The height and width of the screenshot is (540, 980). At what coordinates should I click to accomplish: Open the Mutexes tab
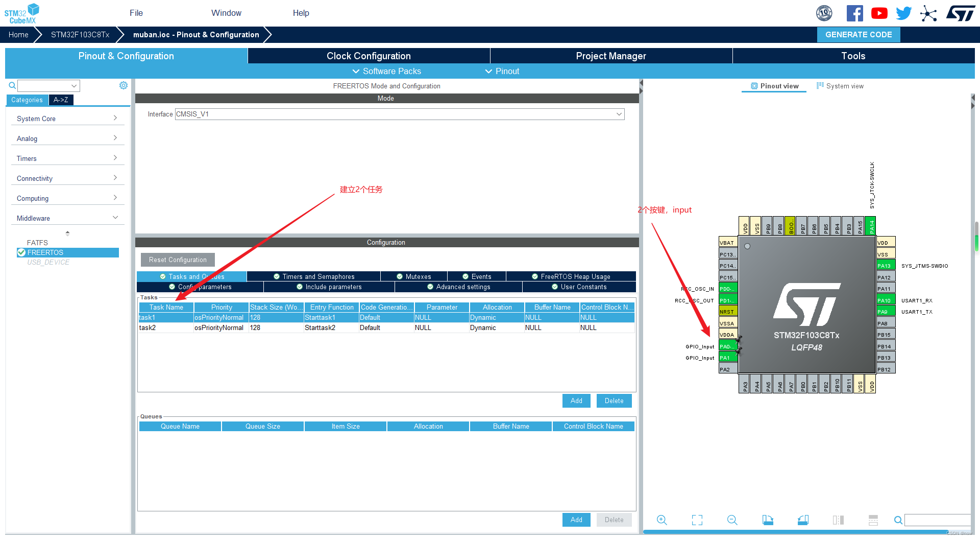click(414, 276)
